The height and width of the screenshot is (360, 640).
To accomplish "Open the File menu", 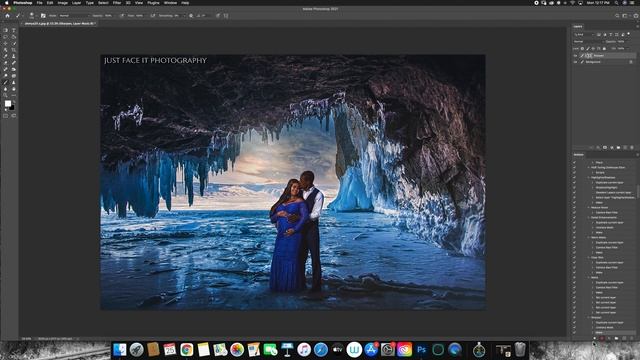I will tap(40, 2).
